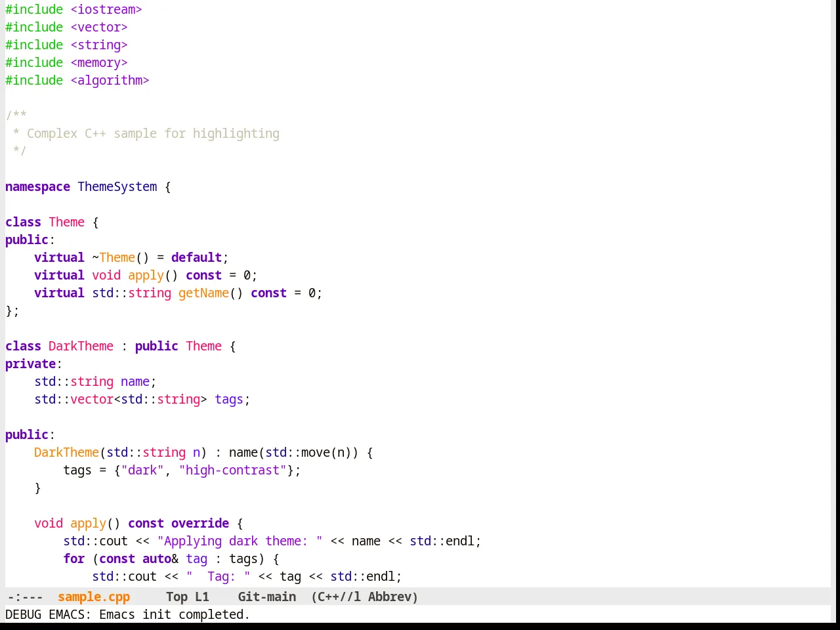Click the echo area message 'Emacs init completed.'
The width and height of the screenshot is (840, 630).
coord(175,614)
